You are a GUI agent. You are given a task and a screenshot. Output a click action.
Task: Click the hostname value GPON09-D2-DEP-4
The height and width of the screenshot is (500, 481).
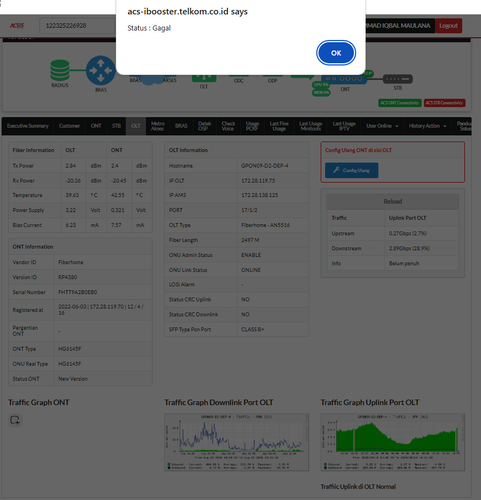coord(265,166)
